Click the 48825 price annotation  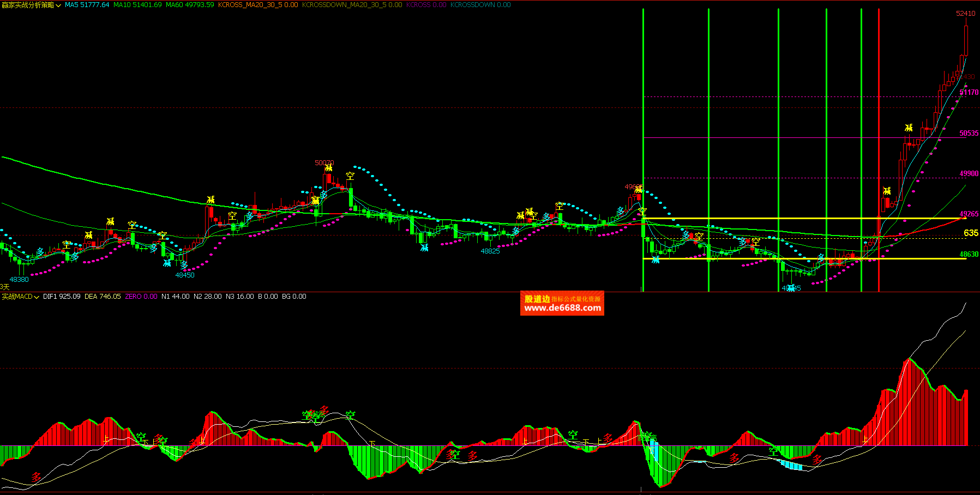pyautogui.click(x=490, y=251)
